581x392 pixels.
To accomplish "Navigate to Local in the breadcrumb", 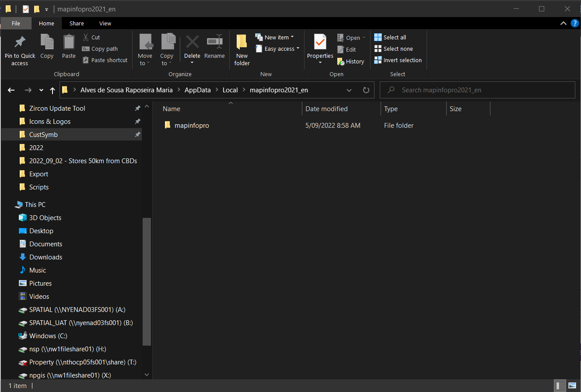I will pos(230,90).
